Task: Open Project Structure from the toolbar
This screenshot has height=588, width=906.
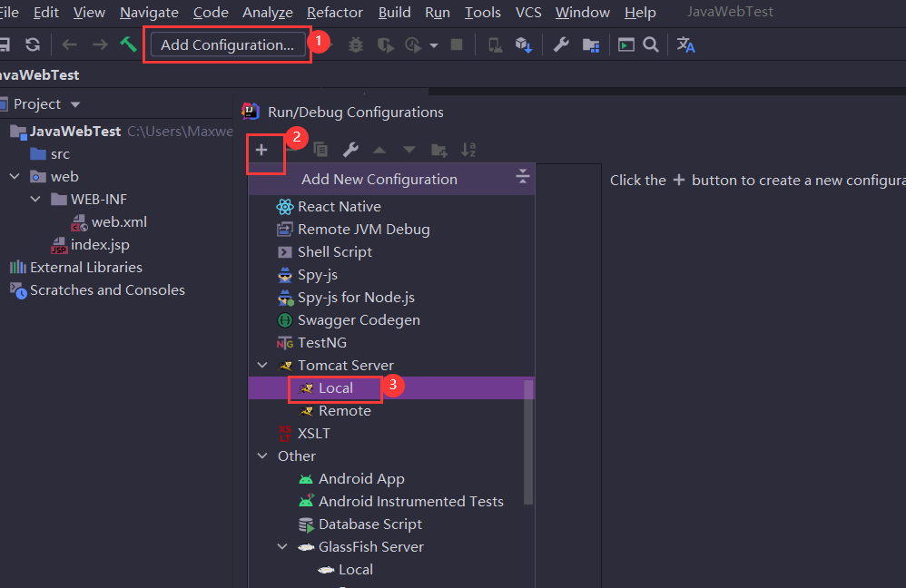Action: [591, 44]
